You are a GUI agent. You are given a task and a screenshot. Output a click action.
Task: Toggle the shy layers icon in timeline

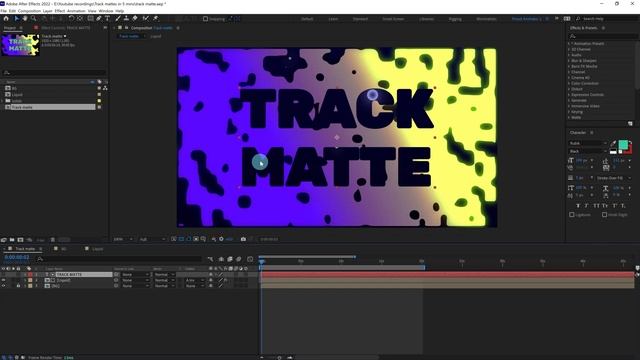221,259
